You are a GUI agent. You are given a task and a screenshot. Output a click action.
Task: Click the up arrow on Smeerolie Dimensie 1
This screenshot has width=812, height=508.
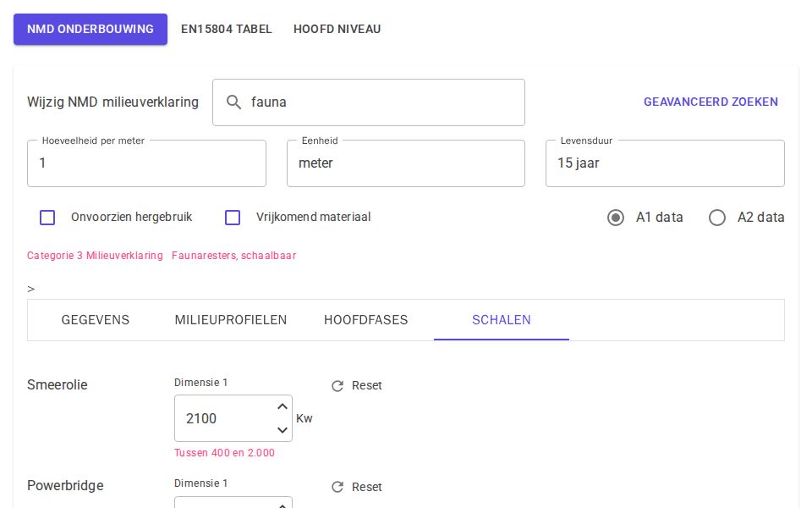283,406
